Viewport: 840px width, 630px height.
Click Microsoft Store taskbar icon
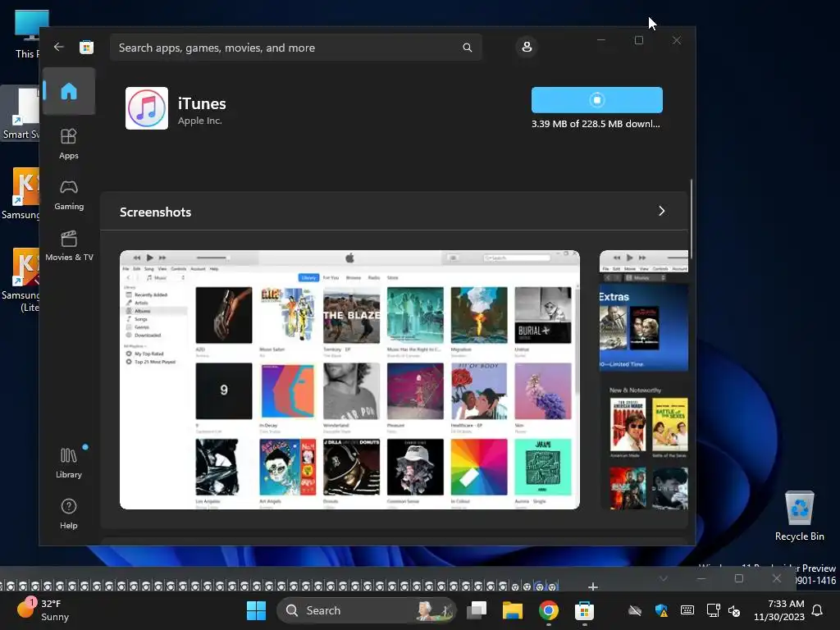tap(584, 610)
